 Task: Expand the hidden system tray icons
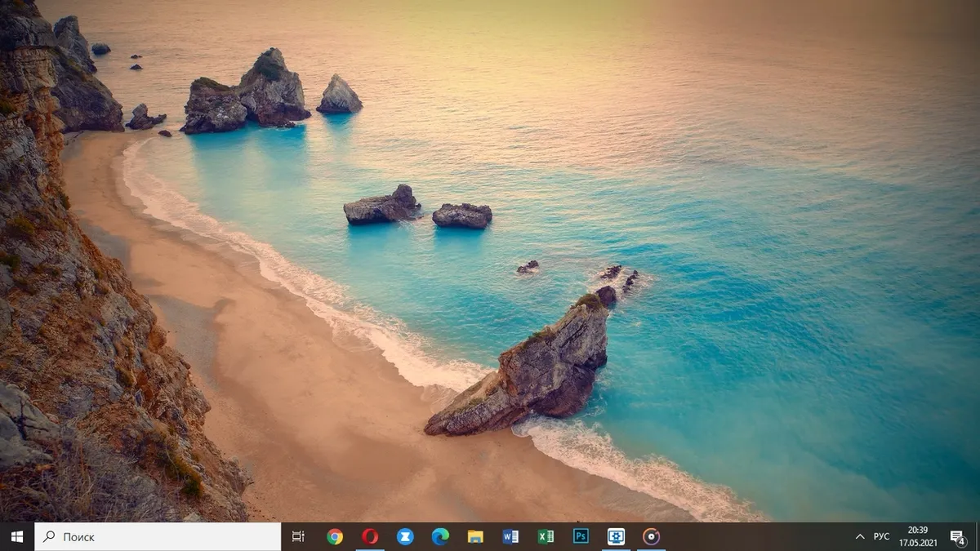[x=859, y=536]
